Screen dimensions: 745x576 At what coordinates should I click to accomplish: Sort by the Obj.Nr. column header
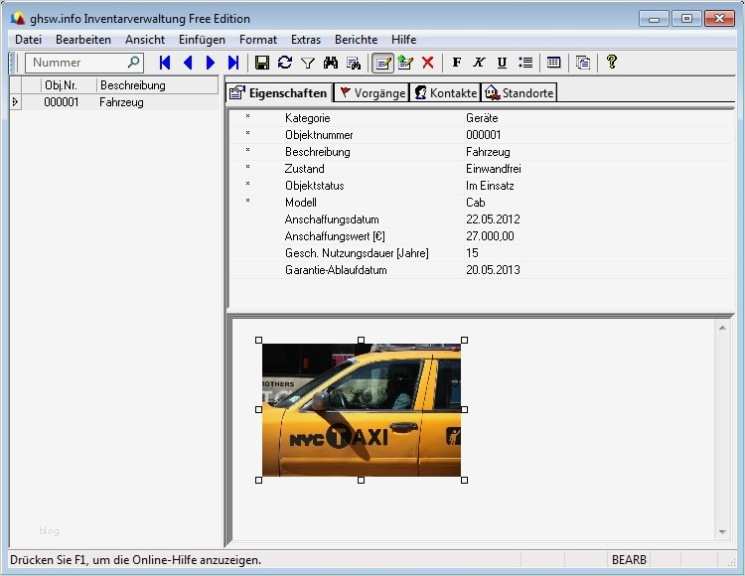coord(69,86)
